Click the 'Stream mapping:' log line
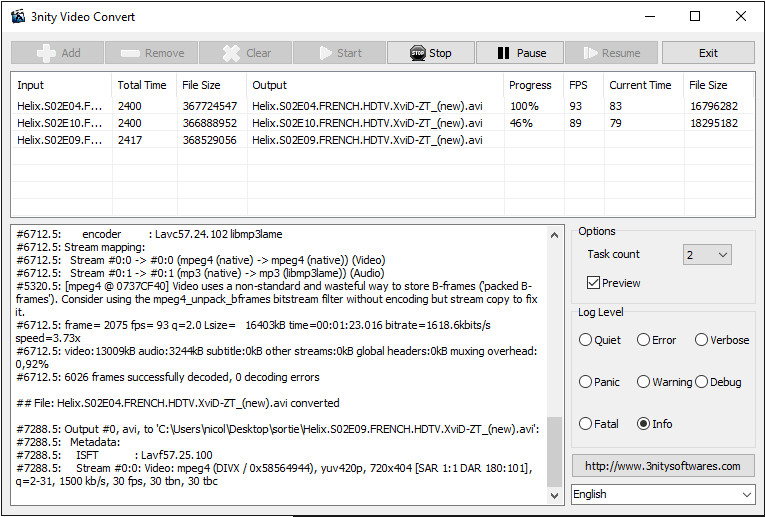Screen dimensions: 765x517 point(81,247)
